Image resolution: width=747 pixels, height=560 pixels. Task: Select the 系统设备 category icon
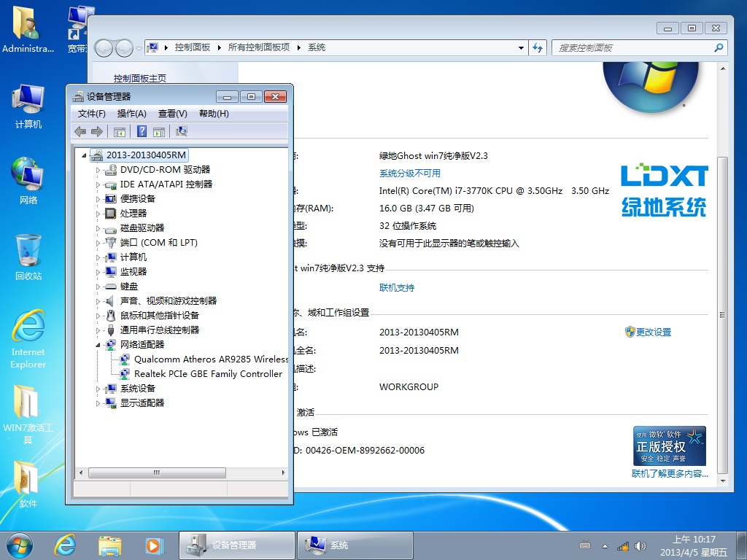(111, 389)
